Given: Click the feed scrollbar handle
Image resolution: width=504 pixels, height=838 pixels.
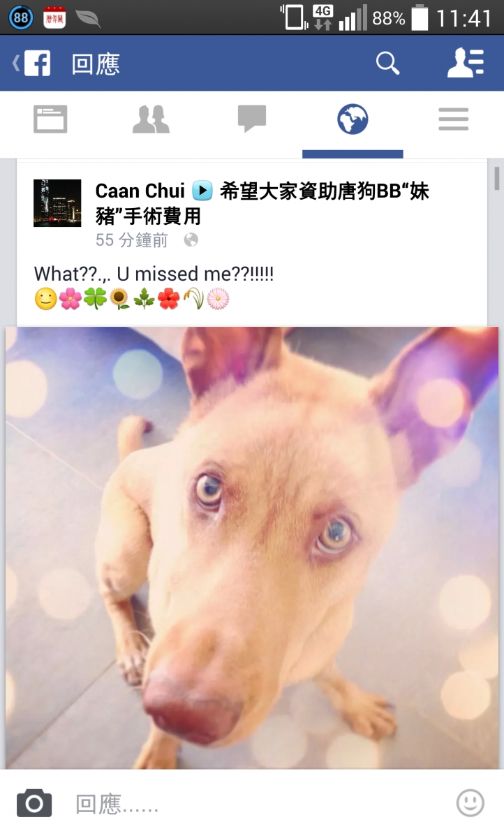Looking at the screenshot, I should [497, 179].
